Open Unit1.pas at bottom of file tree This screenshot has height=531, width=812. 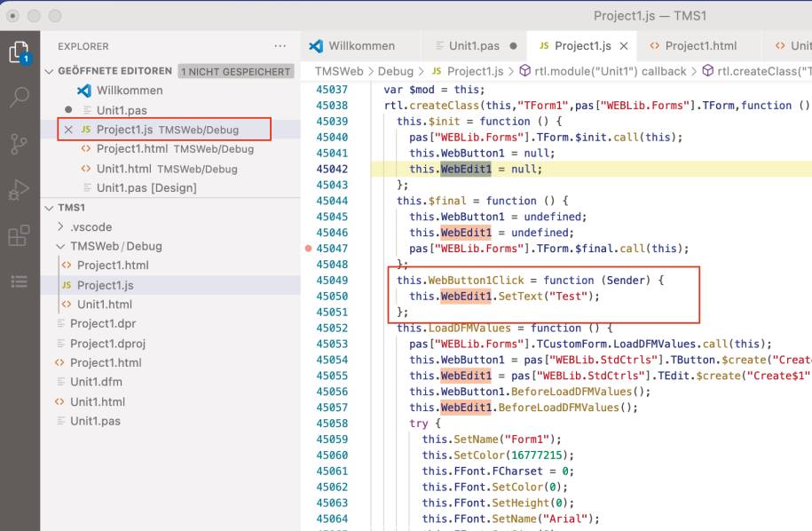95,421
